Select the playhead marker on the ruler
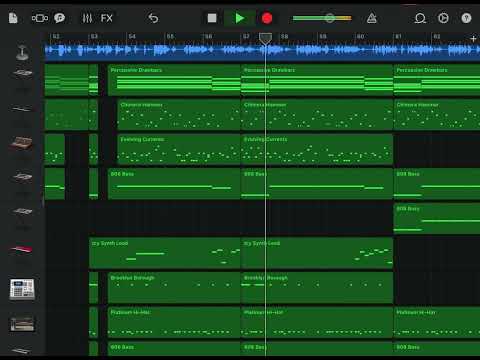480x360 pixels. (265, 39)
